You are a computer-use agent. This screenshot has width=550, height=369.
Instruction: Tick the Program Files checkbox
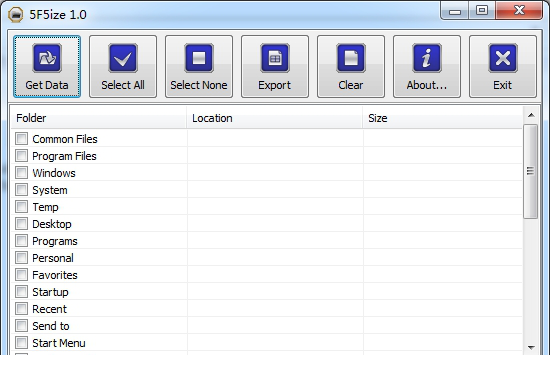[x=21, y=155]
